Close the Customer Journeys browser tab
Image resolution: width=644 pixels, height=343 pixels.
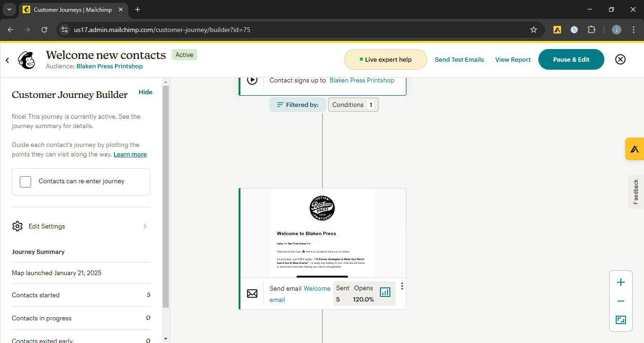point(120,9)
